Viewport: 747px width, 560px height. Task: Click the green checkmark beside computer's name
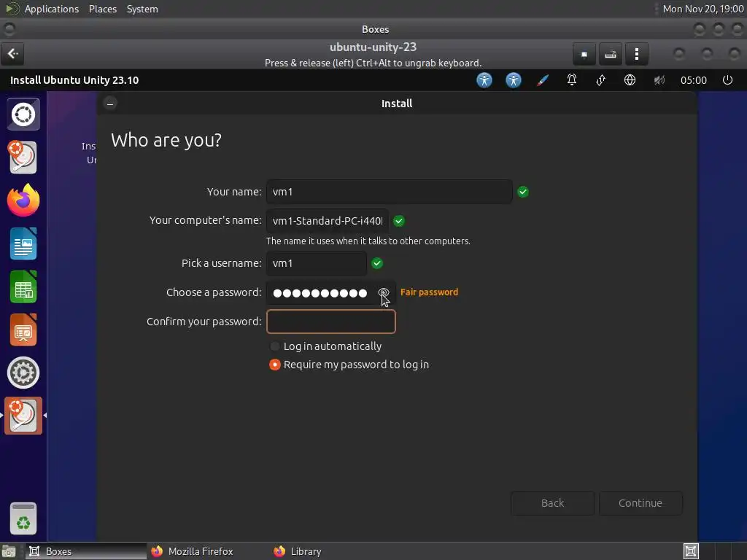(399, 221)
